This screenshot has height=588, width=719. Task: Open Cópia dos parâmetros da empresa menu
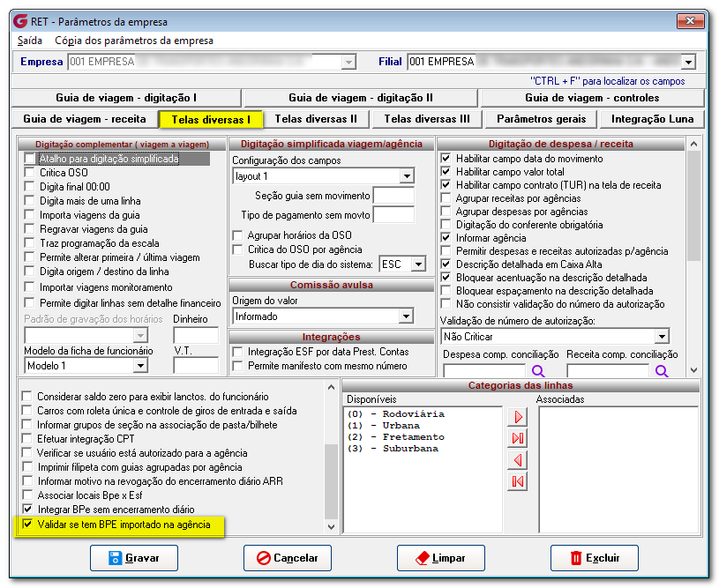[134, 41]
